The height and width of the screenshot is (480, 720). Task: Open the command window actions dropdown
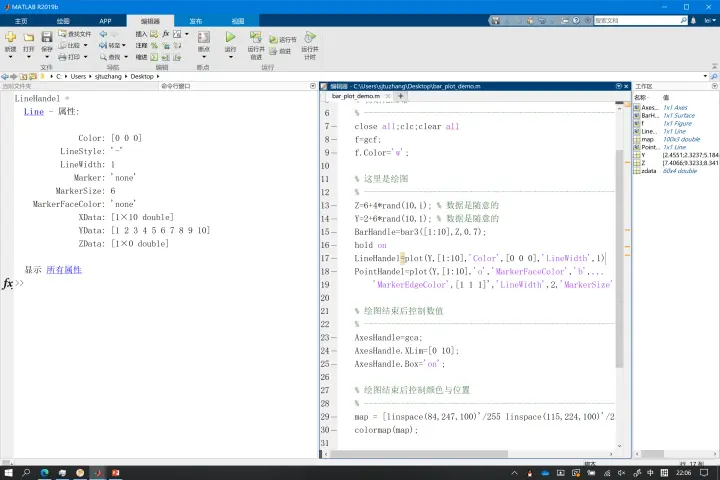[x=313, y=86]
